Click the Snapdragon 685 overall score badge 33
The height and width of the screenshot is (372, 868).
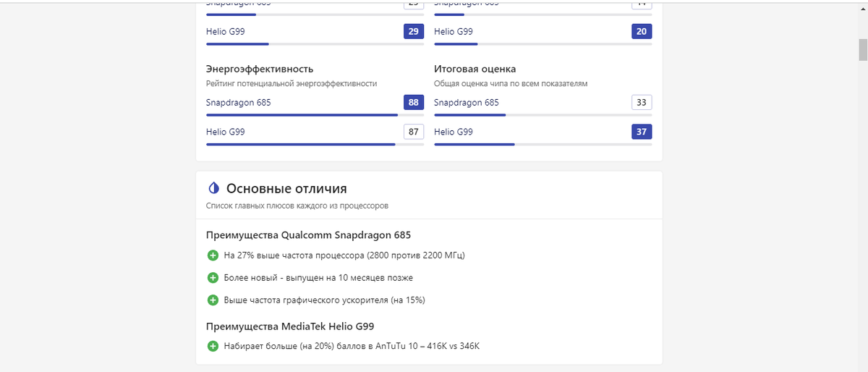coord(642,103)
